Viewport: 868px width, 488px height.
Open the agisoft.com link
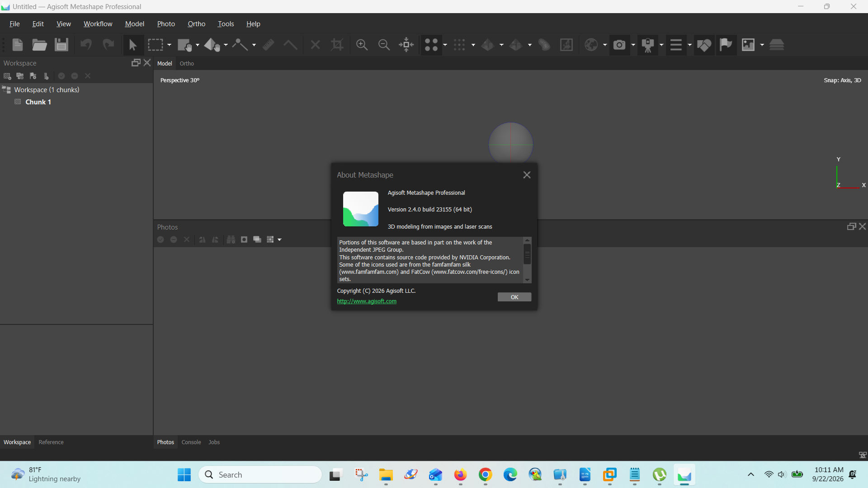point(367,301)
